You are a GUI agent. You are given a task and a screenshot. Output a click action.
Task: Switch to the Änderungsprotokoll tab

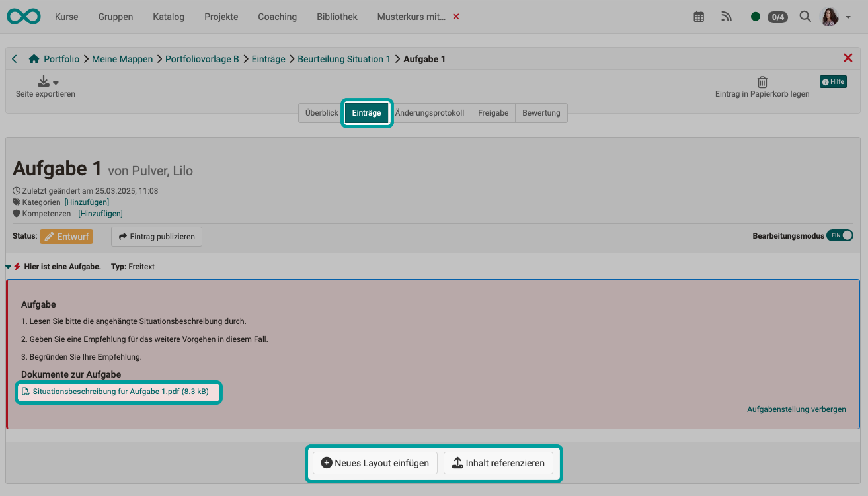pyautogui.click(x=430, y=112)
